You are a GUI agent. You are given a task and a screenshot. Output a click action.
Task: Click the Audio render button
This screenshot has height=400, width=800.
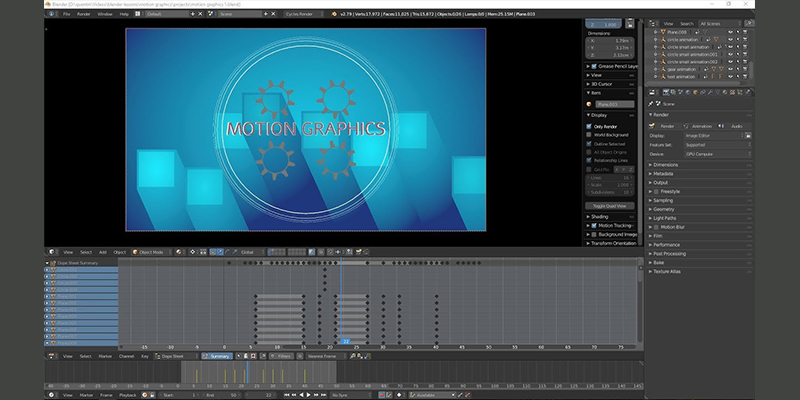click(733, 126)
